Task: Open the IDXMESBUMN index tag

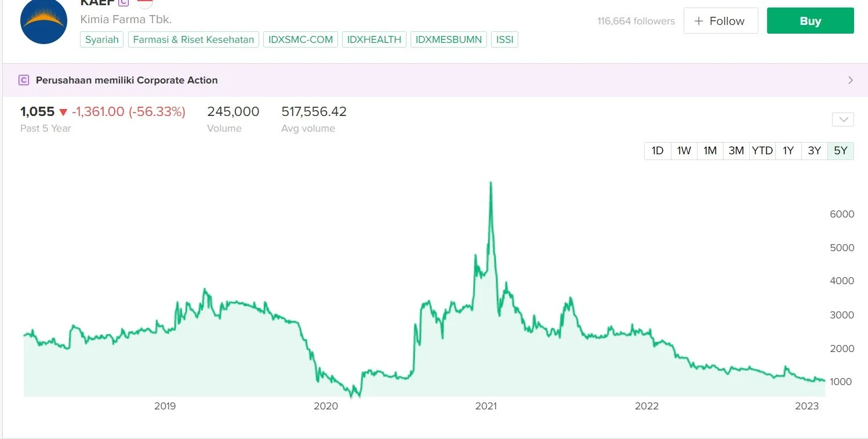Action: click(x=449, y=39)
